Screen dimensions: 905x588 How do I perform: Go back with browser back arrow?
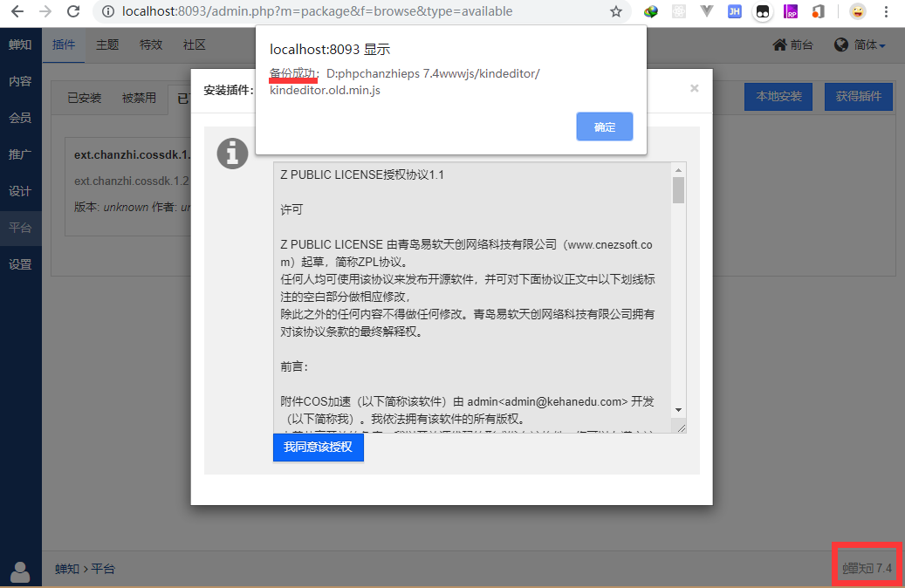[x=17, y=11]
